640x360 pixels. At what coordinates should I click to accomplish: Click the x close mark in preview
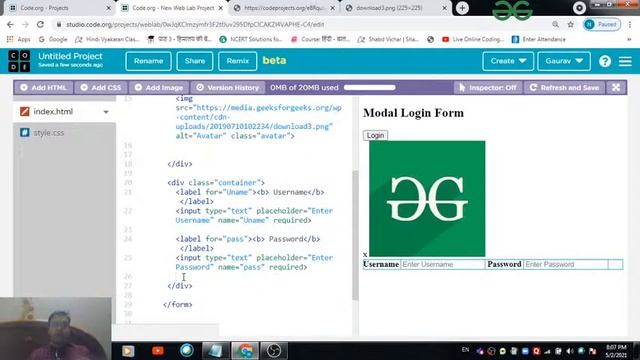[x=365, y=254]
